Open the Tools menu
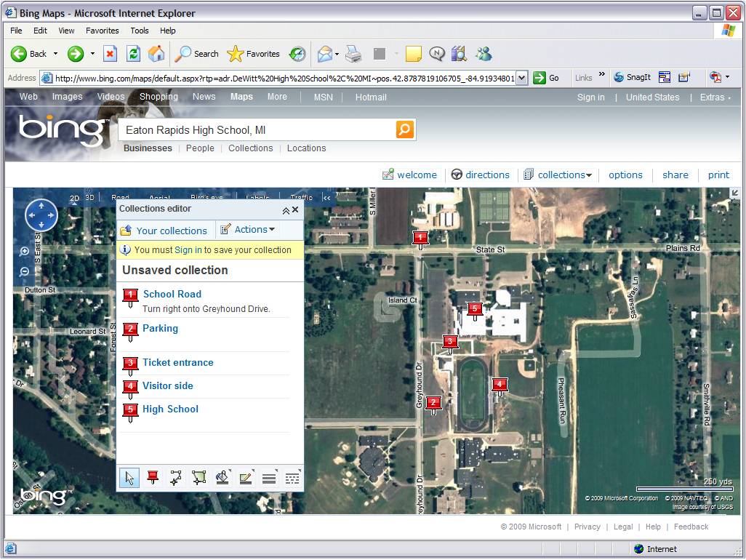The width and height of the screenshot is (746, 560). 140,31
